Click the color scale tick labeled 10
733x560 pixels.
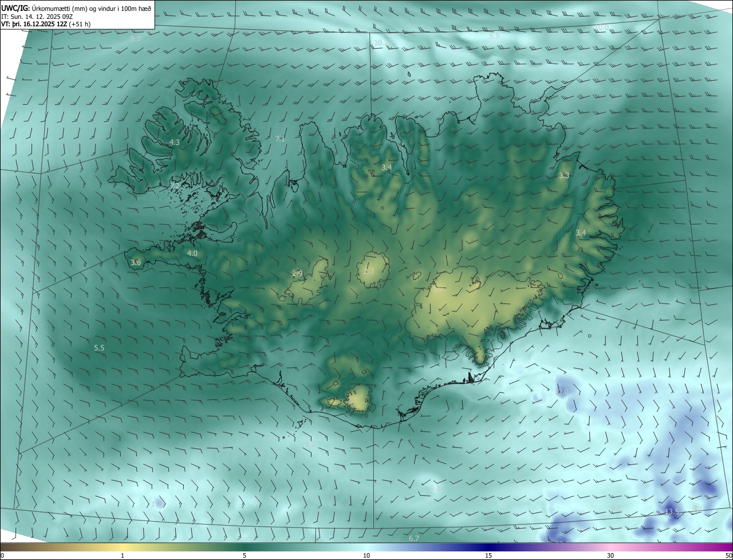click(x=366, y=556)
